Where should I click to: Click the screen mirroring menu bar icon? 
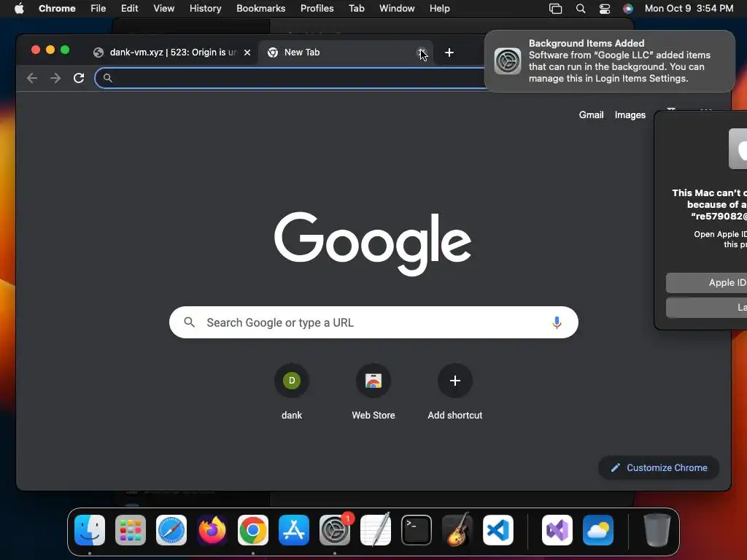[x=555, y=9]
